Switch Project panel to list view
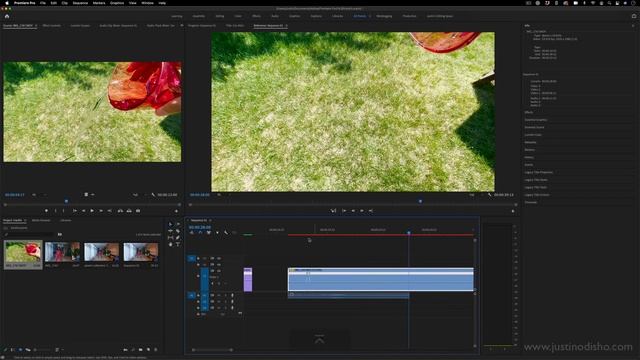Screen dimensions: 640x360 click(x=12, y=350)
